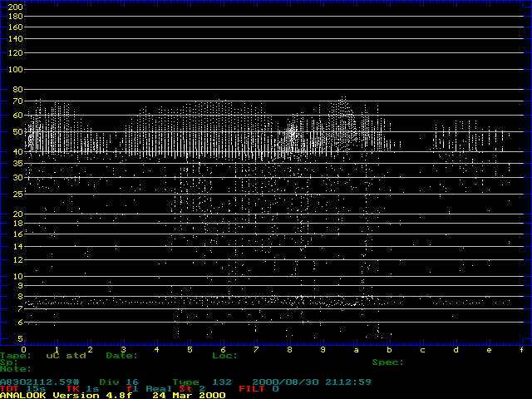This screenshot has width=532, height=399.
Task: Click the 14 frequency axis label
Action: (x=18, y=247)
